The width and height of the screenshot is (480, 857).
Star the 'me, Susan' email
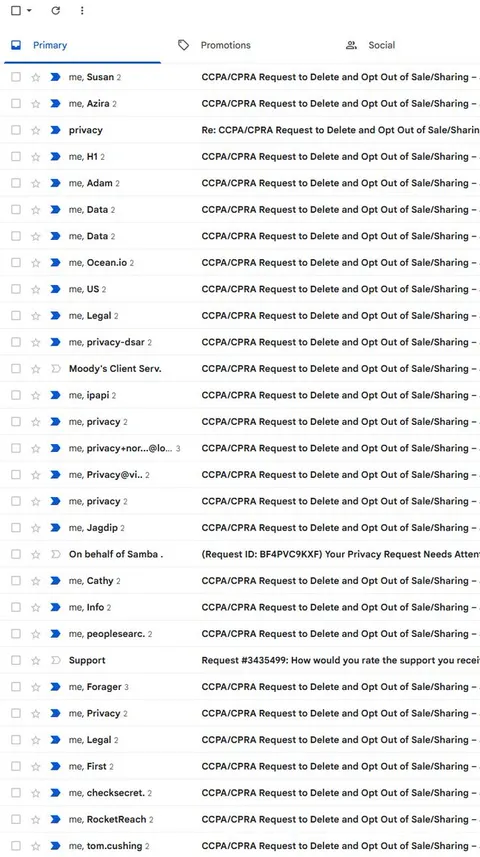(x=36, y=77)
